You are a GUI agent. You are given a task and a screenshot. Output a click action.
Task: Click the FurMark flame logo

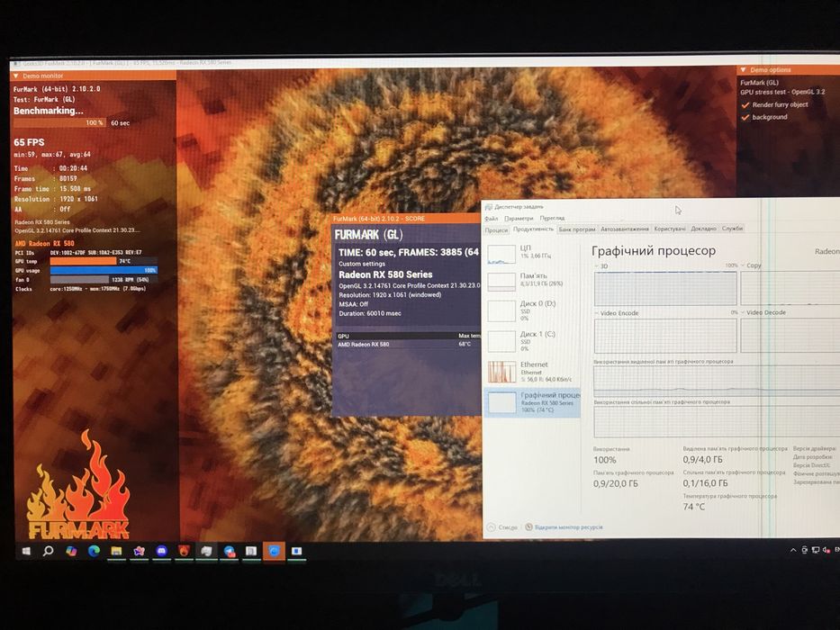coord(78,485)
